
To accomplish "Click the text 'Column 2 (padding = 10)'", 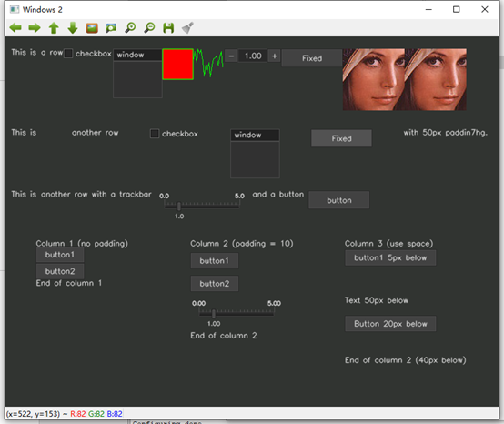I will [x=242, y=243].
